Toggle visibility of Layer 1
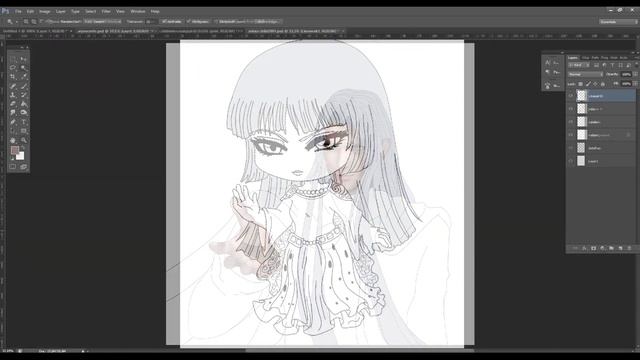Viewport: 640px width, 360px height. pos(571,161)
